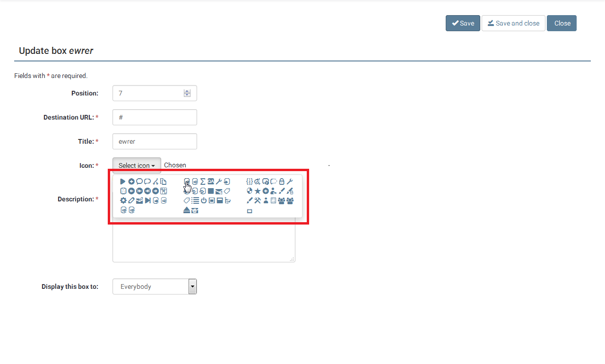The height and width of the screenshot is (364, 605).
Task: Select the QA icon
Action: [x=211, y=182]
